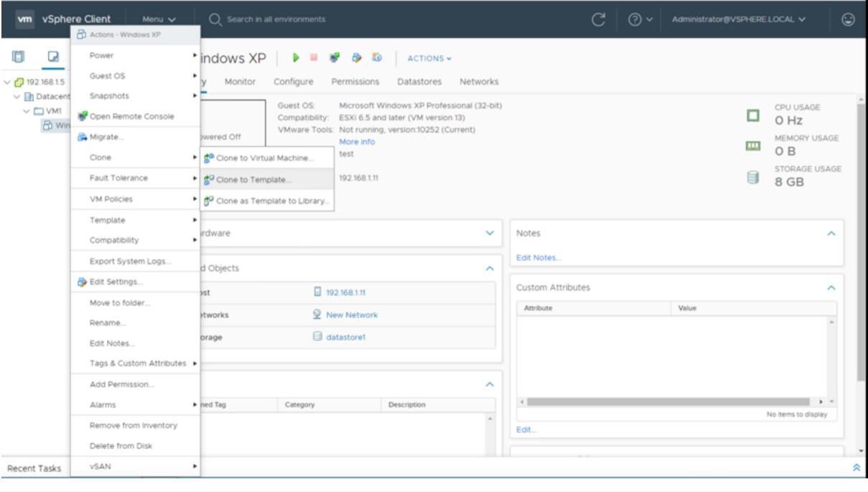Expand the Recent Tasks panel
Image resolution: width=868 pixels, height=492 pixels.
click(857, 468)
